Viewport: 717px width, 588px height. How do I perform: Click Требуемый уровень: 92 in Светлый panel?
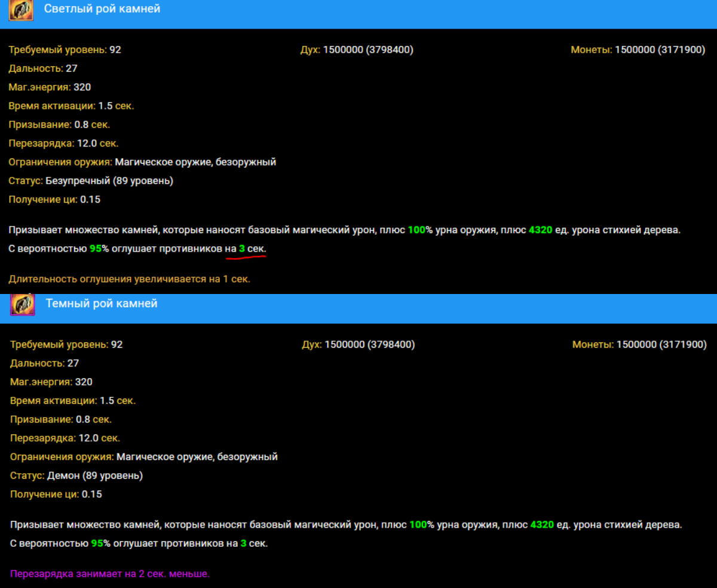coord(65,50)
